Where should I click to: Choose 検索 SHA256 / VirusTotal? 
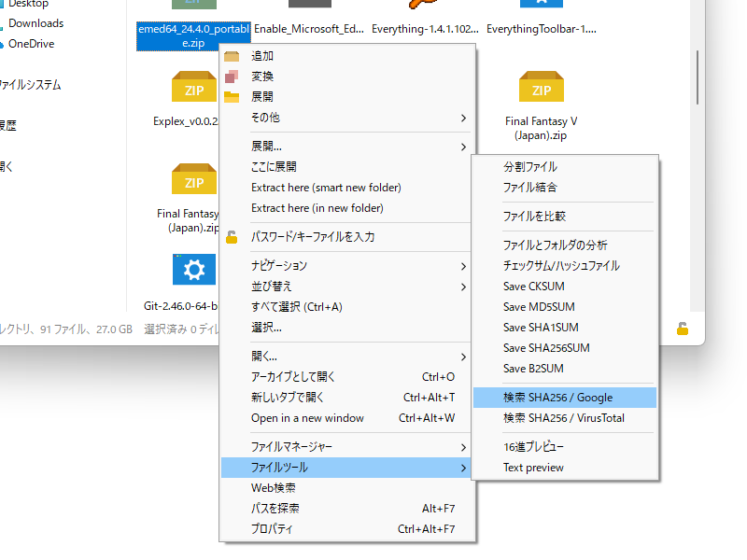565,418
